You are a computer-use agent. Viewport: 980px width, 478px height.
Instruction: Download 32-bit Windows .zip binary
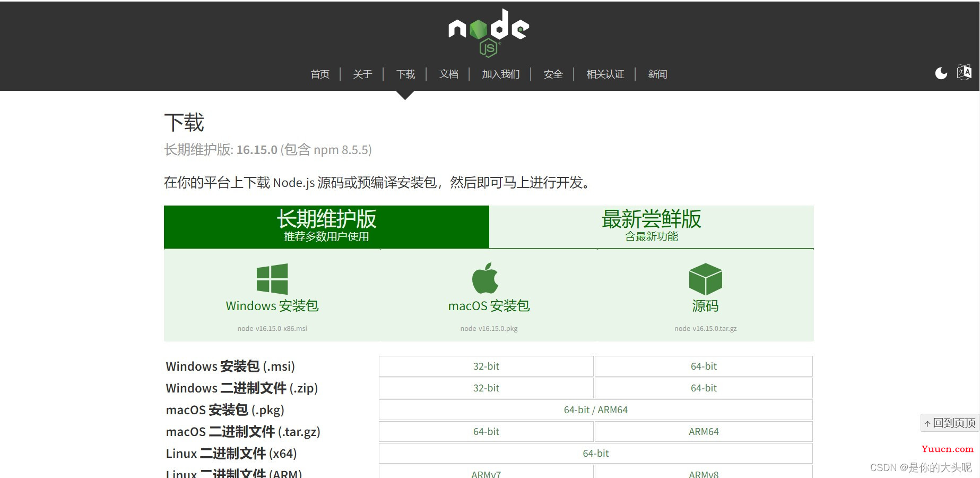click(x=486, y=388)
